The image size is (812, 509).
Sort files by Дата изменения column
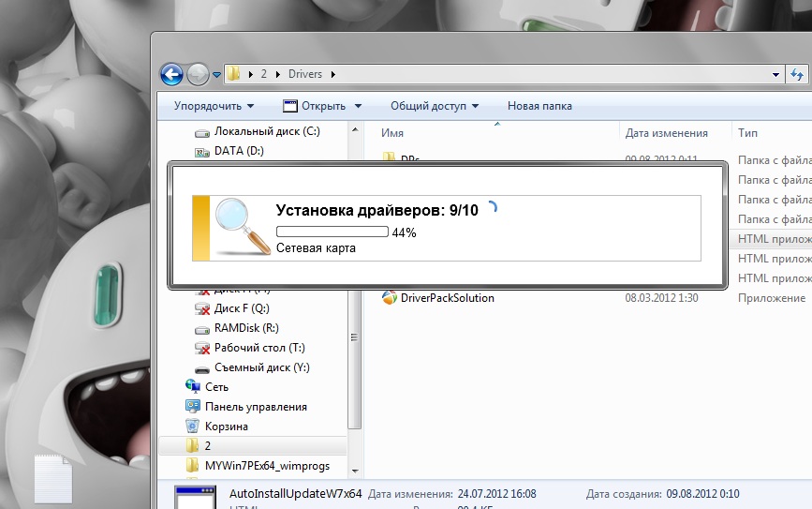pos(666,133)
